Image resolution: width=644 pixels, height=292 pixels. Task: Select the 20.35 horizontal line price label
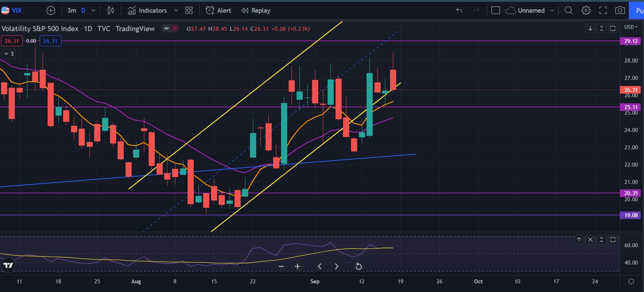631,193
